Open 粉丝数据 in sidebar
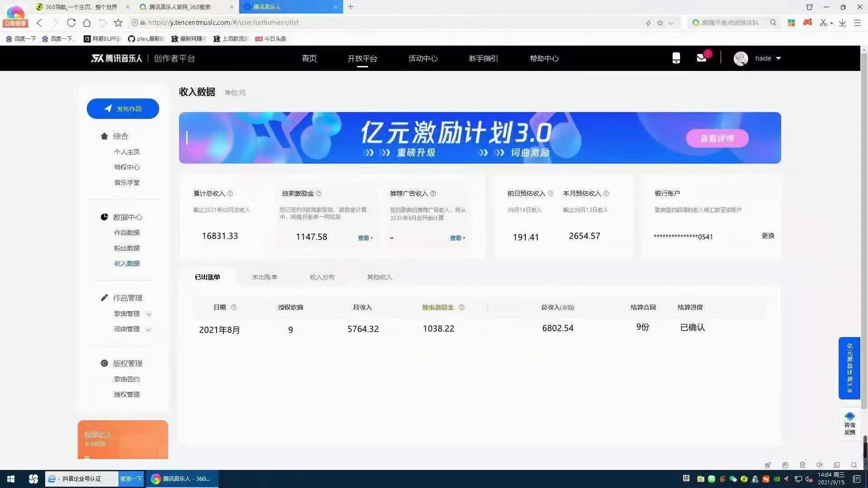 click(x=127, y=248)
